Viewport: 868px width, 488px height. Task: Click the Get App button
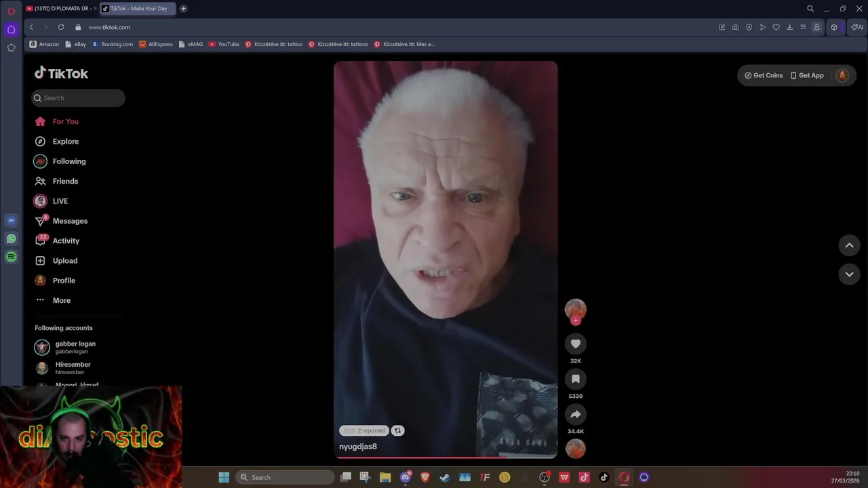[x=807, y=75]
